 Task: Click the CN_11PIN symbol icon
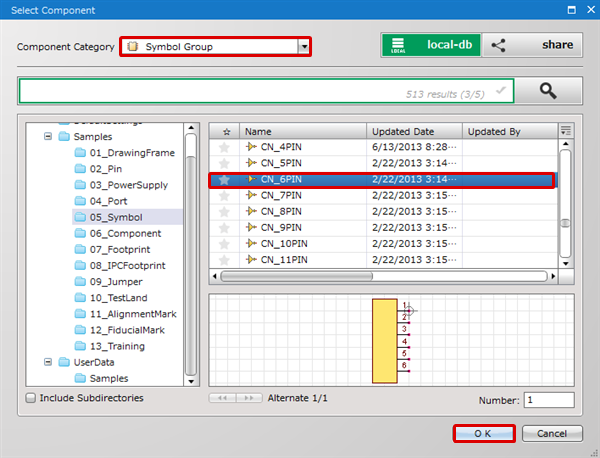250,260
